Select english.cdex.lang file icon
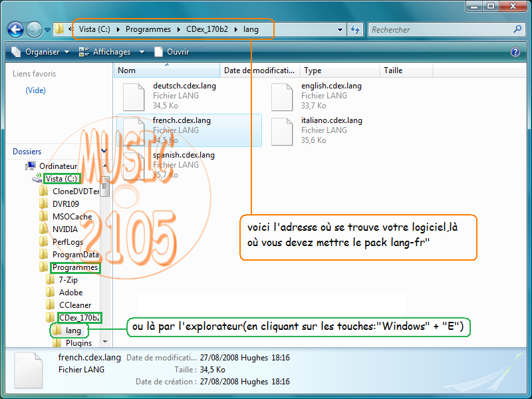This screenshot has width=532, height=399. pos(282,97)
